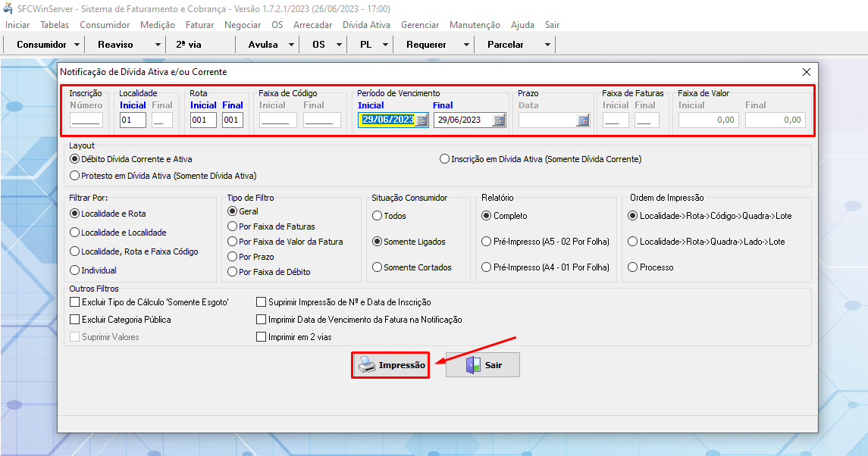Check 'Excluir Categoria Pública' option
The image size is (868, 456).
(x=74, y=320)
